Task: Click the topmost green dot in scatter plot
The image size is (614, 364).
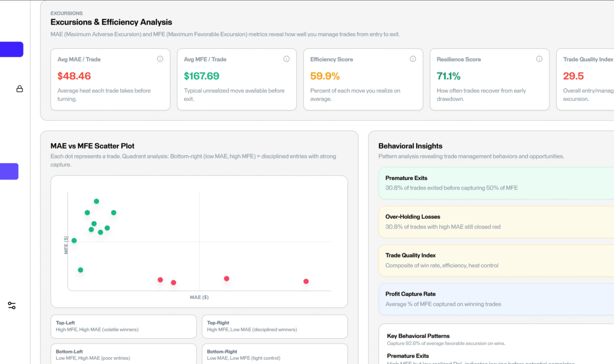Action: [x=97, y=201]
